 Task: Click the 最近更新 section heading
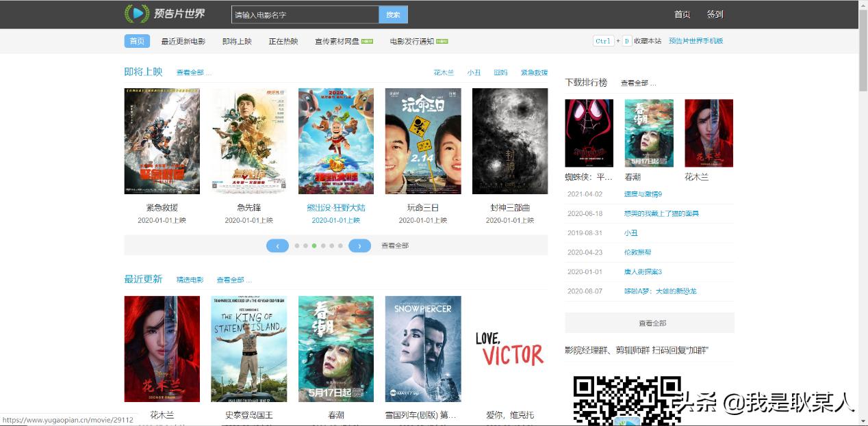[x=143, y=279]
